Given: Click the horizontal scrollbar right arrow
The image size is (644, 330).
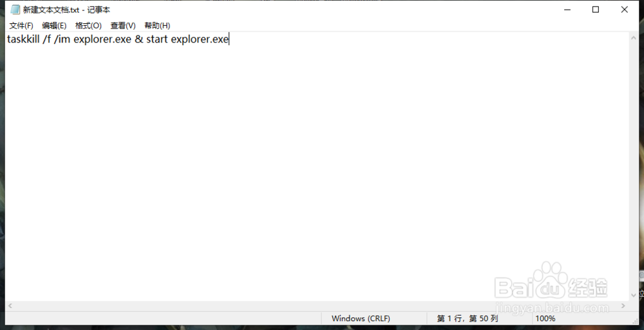Looking at the screenshot, I should 623,306.
